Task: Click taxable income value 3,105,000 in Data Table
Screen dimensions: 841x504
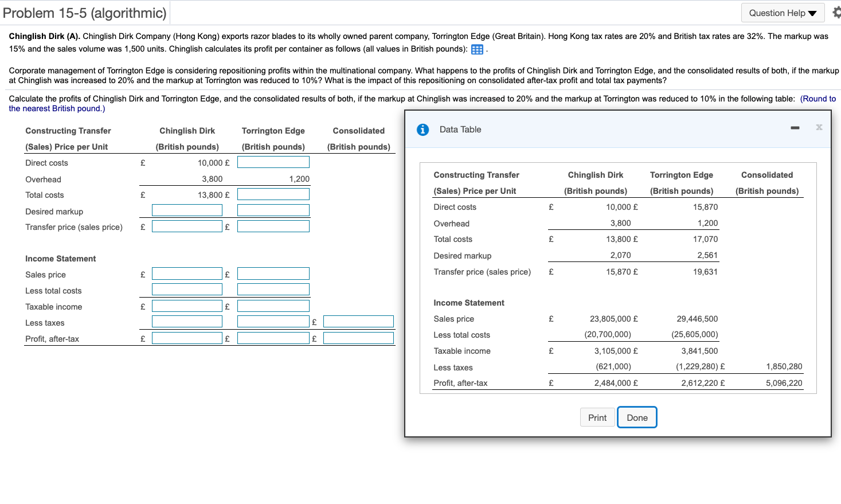Action: pyautogui.click(x=612, y=351)
